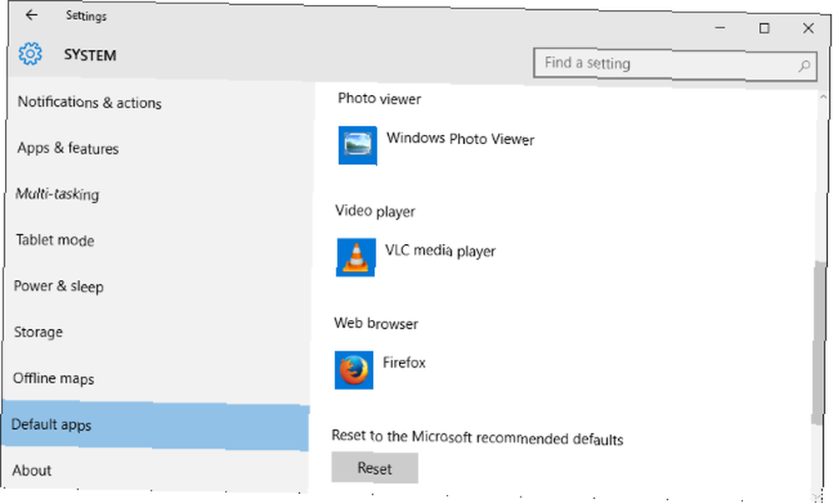Open the Storage section

(38, 332)
